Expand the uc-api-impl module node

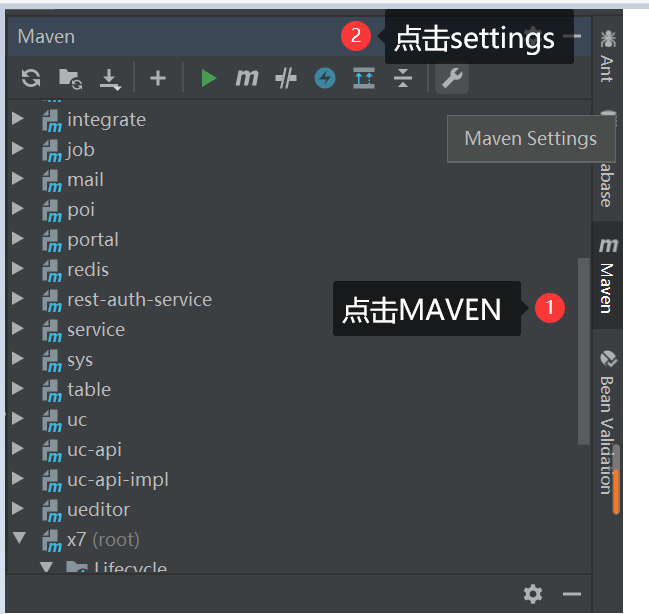(18, 479)
